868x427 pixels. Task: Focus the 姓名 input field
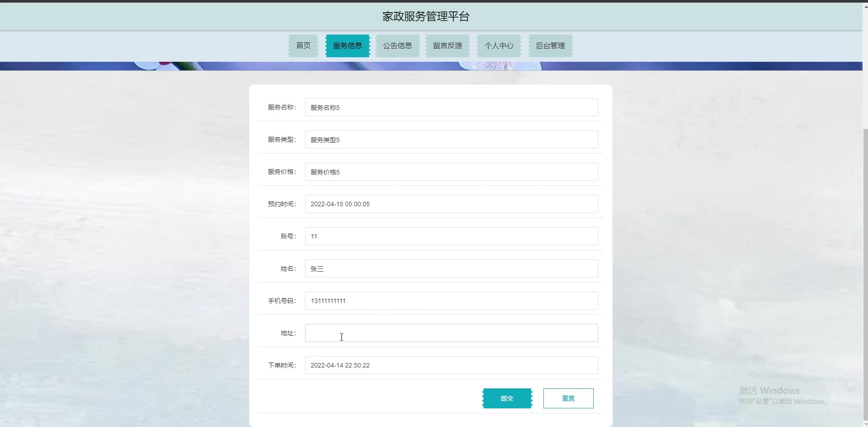(451, 269)
